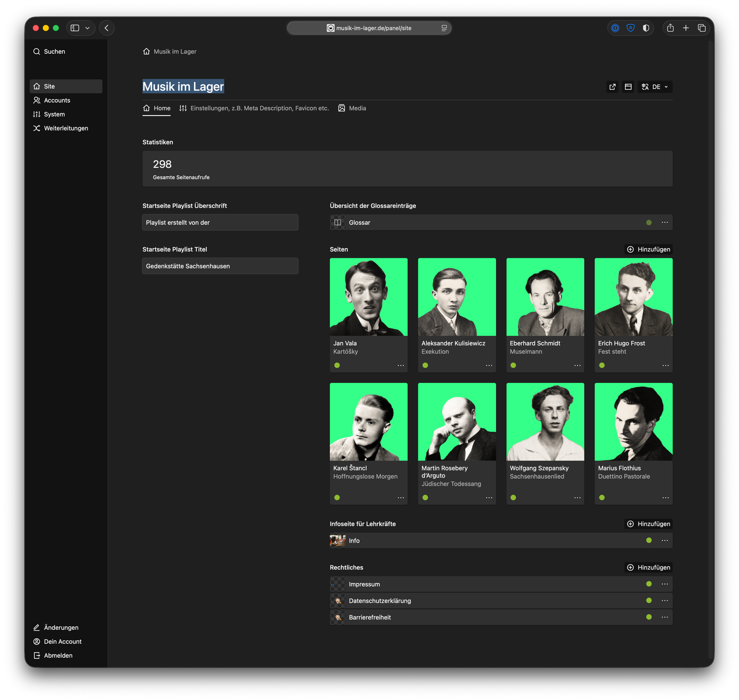Open options menu on Eberhard Schmidt card
The width and height of the screenshot is (739, 700).
[577, 365]
